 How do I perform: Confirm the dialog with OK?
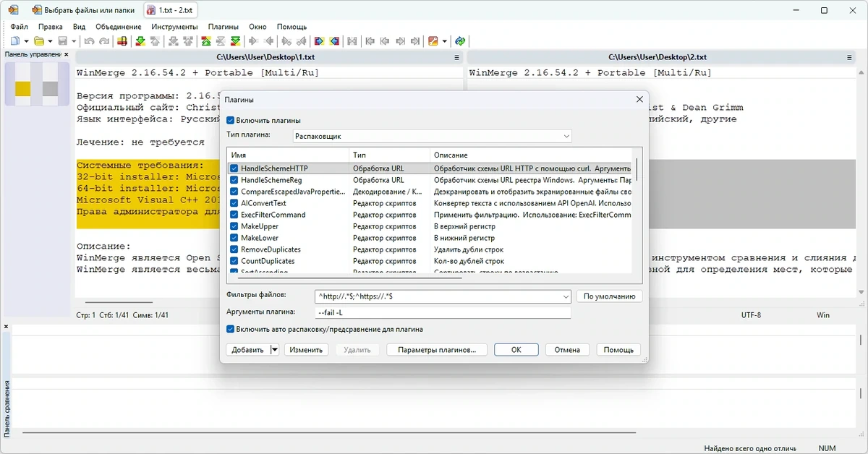(x=516, y=350)
